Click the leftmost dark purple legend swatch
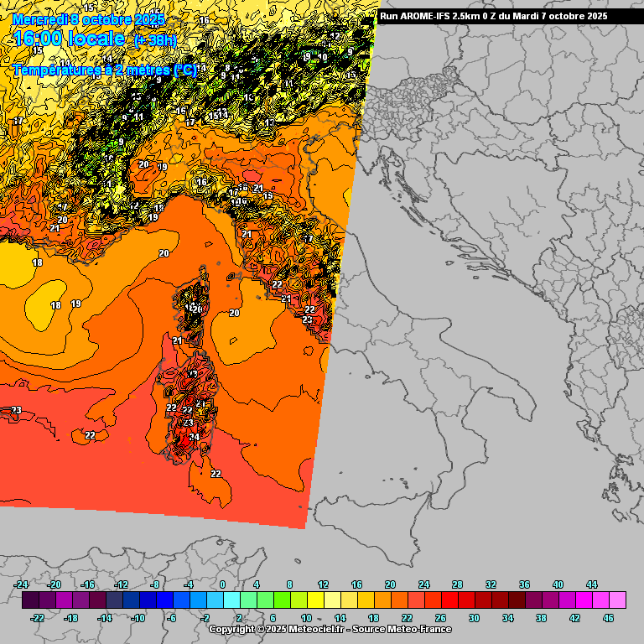The width and height of the screenshot is (644, 644). coord(30,600)
